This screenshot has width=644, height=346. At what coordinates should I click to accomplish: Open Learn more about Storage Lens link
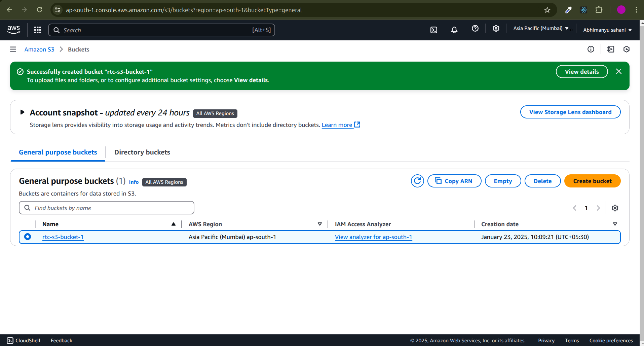click(x=341, y=125)
